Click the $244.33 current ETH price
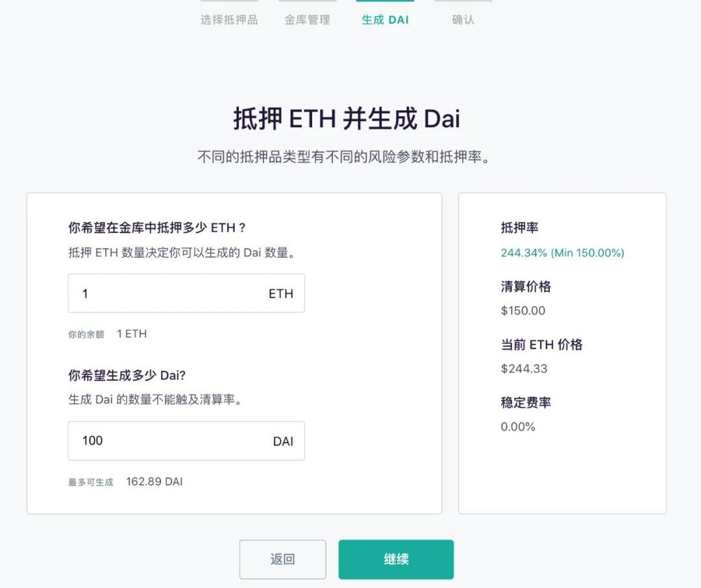701x588 pixels. [524, 369]
